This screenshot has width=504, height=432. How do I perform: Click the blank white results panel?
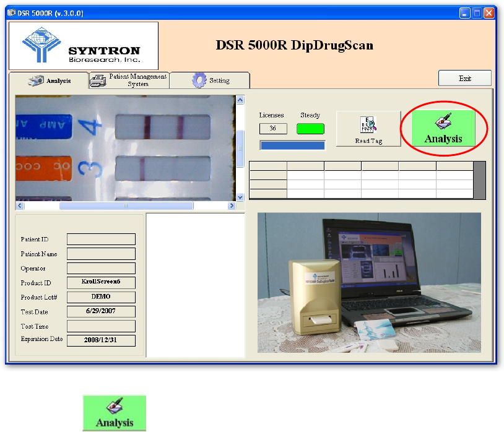point(196,285)
